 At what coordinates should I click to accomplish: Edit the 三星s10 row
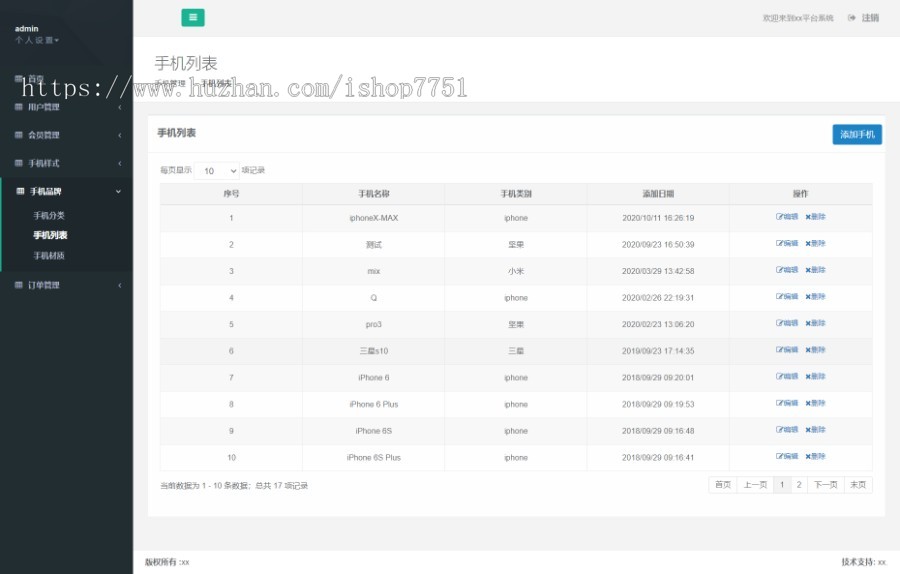[x=787, y=350]
